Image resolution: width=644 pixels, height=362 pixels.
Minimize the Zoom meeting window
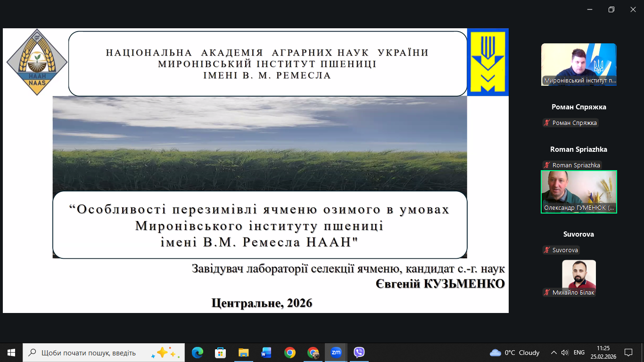click(590, 9)
